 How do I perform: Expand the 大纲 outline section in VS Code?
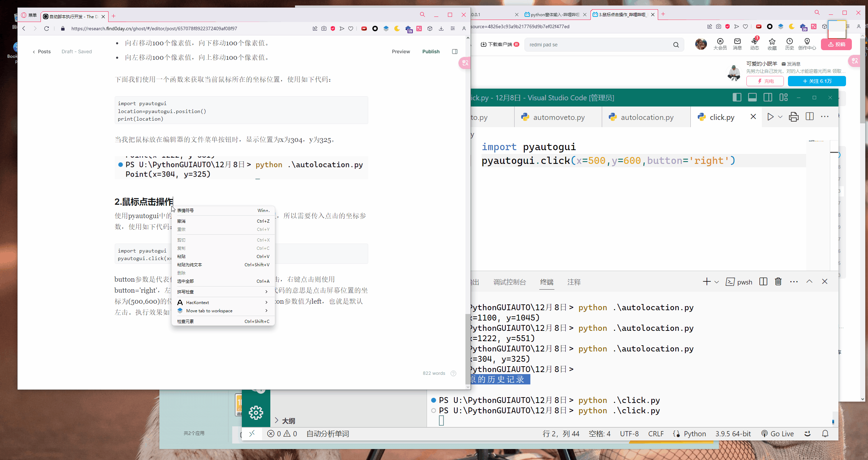click(x=285, y=421)
